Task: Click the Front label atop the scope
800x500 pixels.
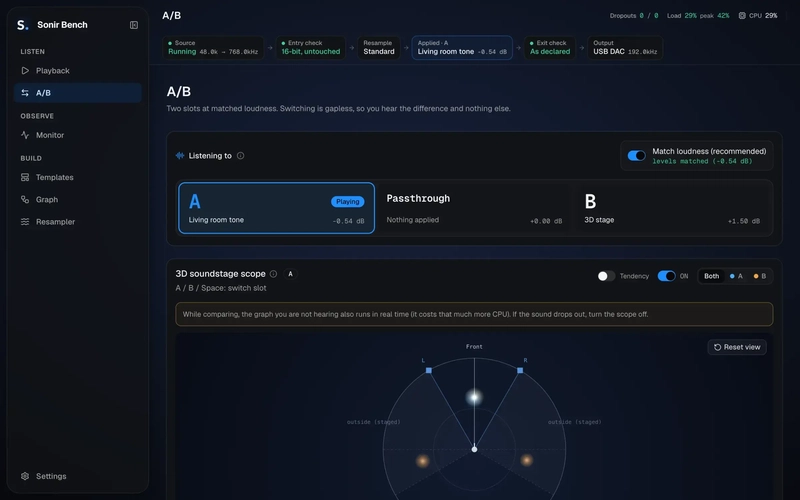Action: click(x=474, y=346)
